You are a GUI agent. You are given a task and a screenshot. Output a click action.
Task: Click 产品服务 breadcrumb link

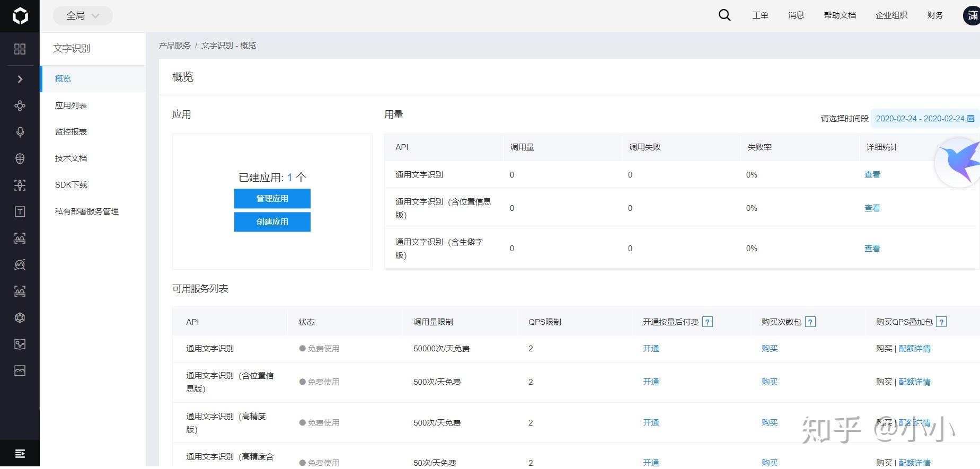click(x=174, y=46)
